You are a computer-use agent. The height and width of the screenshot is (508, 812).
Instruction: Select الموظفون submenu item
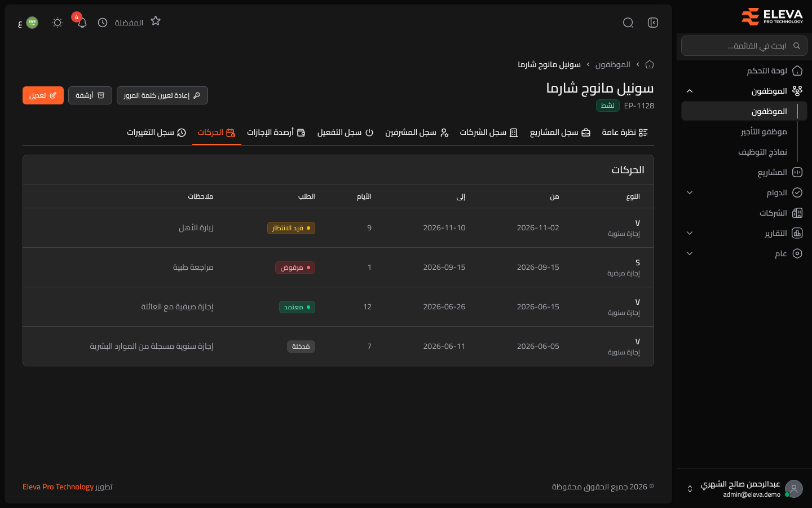(744, 111)
